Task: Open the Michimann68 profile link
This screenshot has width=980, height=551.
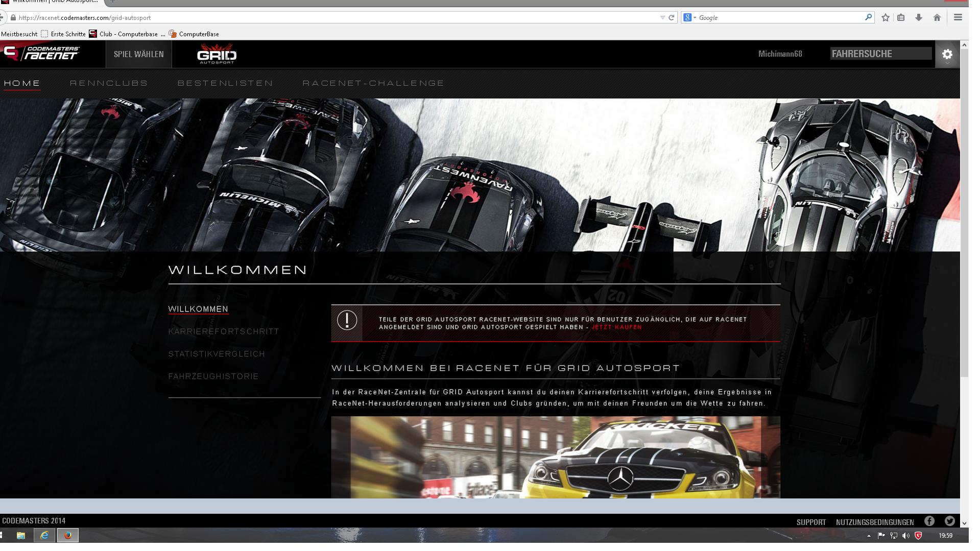Action: (780, 54)
